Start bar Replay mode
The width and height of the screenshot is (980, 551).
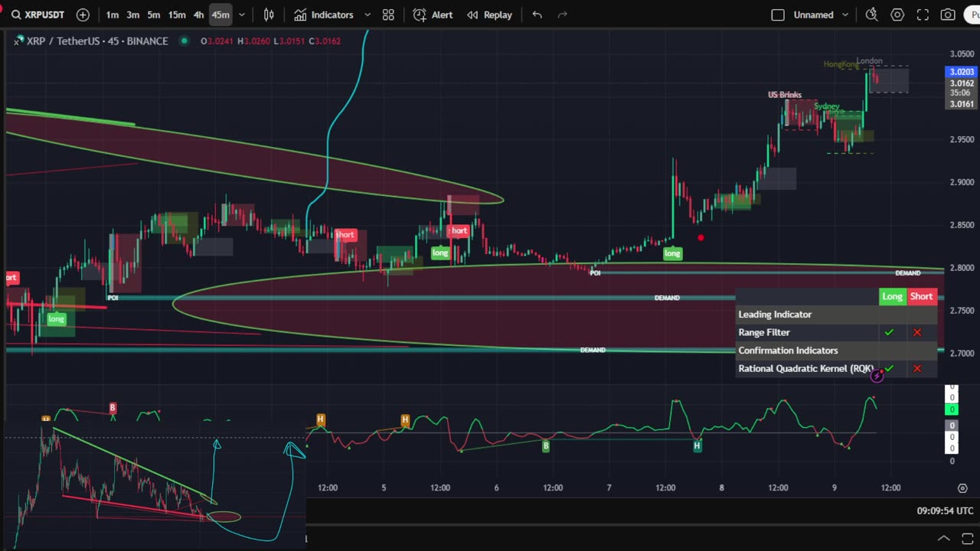[x=489, y=15]
